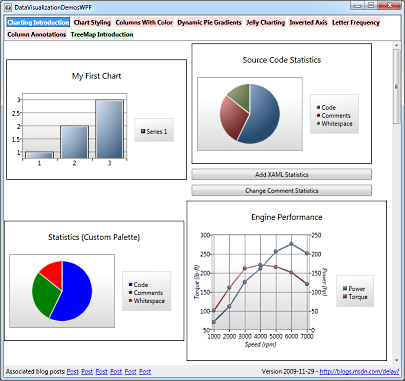
Task: Click the Speed (rpm) axis label
Action: click(x=260, y=344)
